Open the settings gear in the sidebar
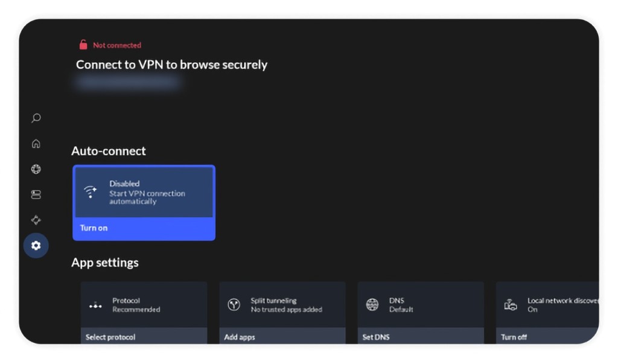Viewport: 618px width, 364px height. (x=36, y=246)
